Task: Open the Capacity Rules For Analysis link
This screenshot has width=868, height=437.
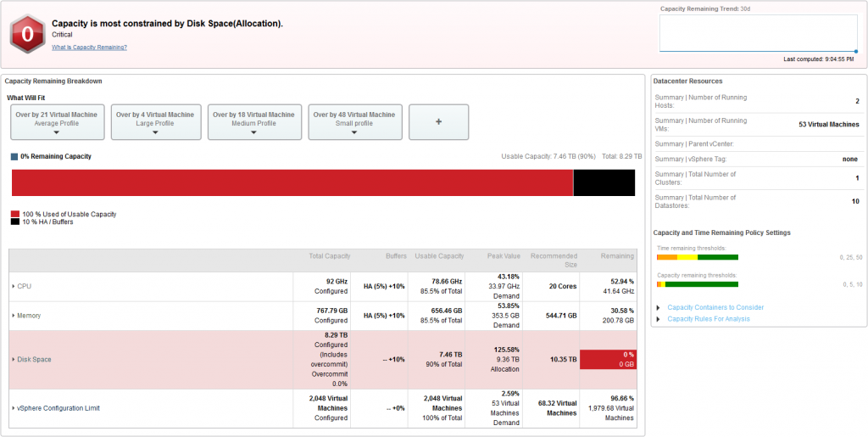Action: click(x=709, y=319)
